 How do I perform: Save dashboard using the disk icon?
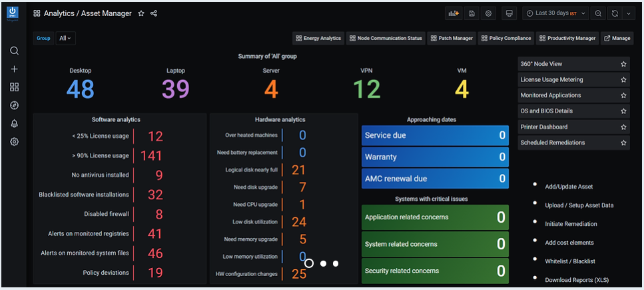[472, 13]
